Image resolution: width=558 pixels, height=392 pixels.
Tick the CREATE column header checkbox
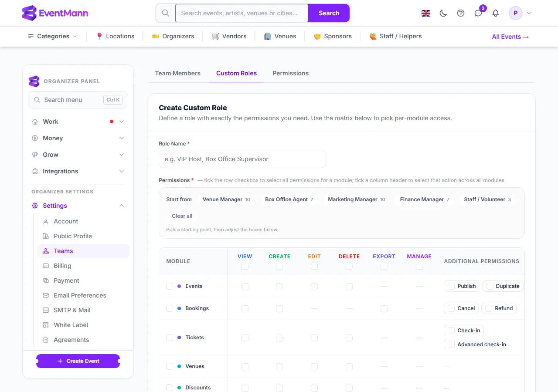click(279, 266)
